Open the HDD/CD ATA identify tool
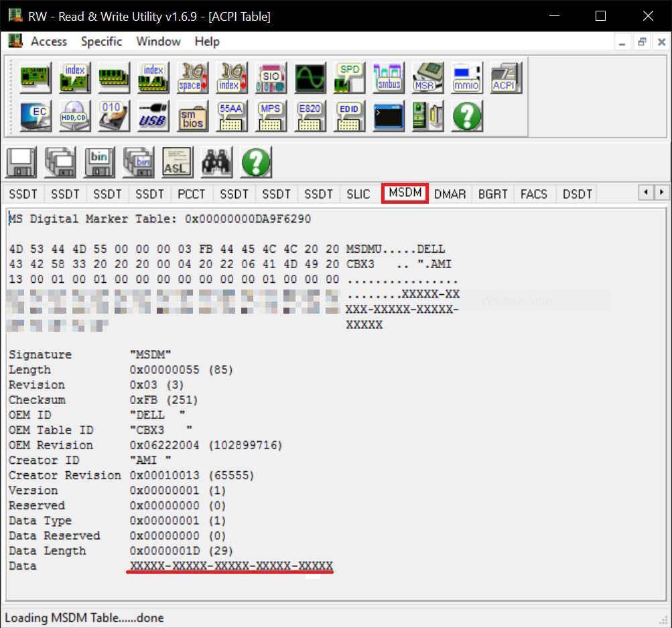The width and height of the screenshot is (672, 628). pyautogui.click(x=74, y=116)
